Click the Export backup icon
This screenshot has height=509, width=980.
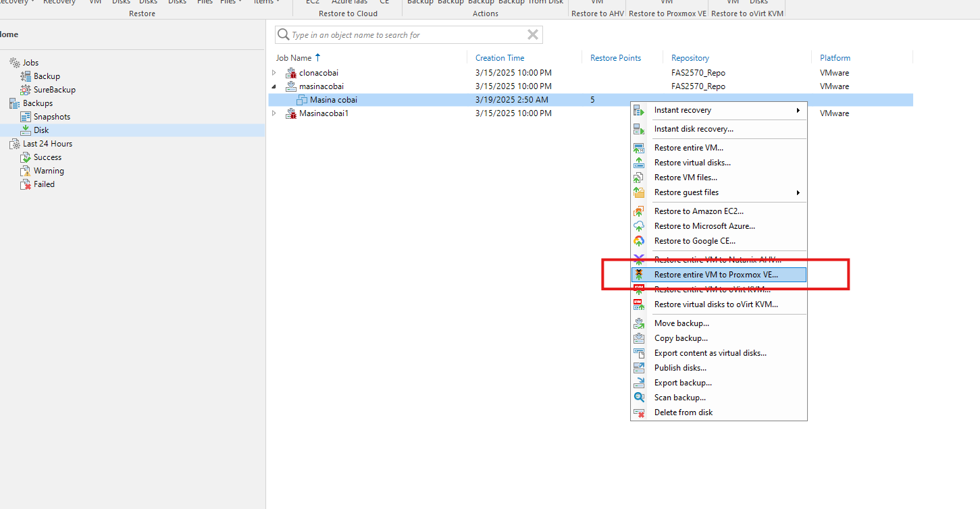(639, 383)
